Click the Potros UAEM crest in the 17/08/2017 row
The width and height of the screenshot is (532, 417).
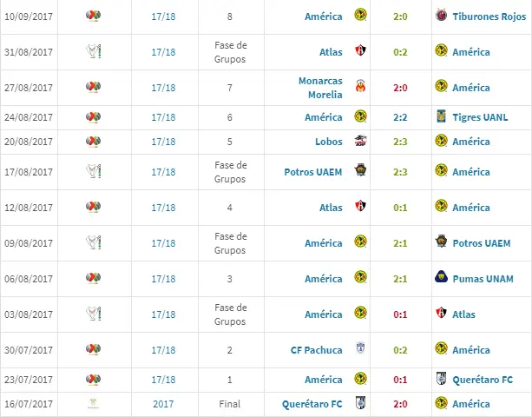[360, 170]
